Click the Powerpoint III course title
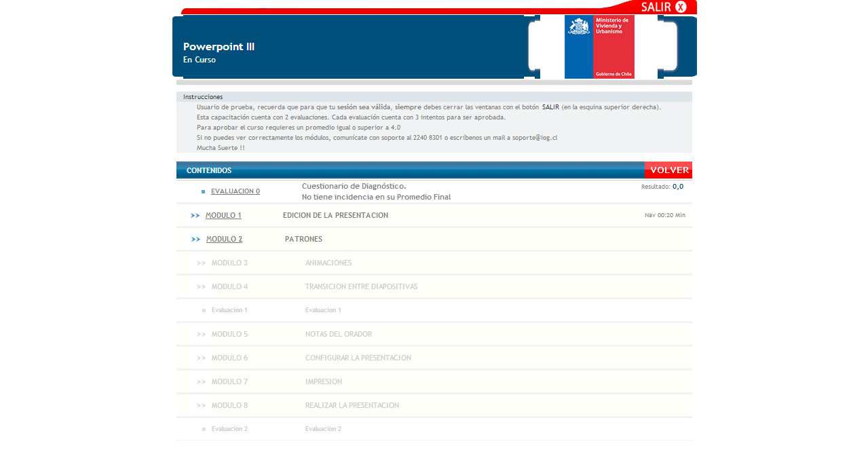 (219, 47)
